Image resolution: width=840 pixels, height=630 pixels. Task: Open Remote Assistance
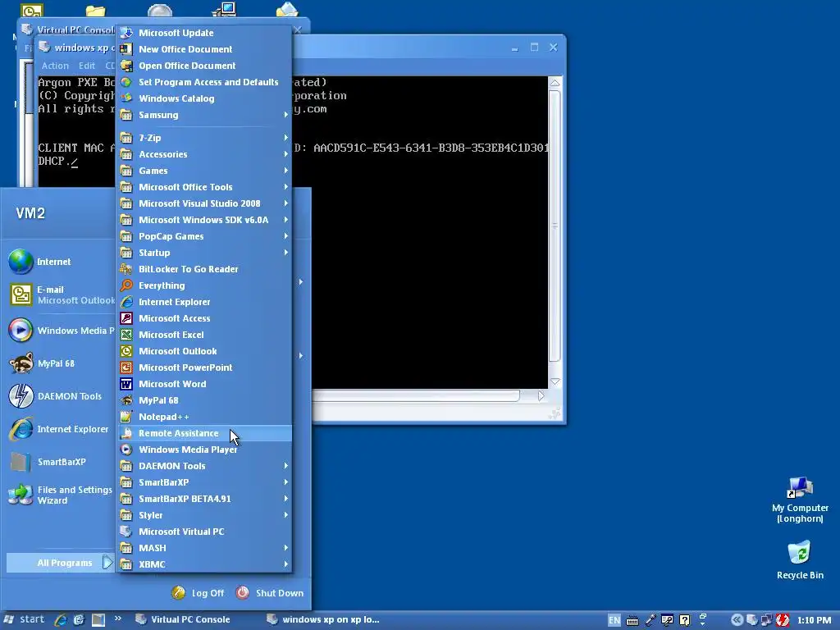[204, 433]
